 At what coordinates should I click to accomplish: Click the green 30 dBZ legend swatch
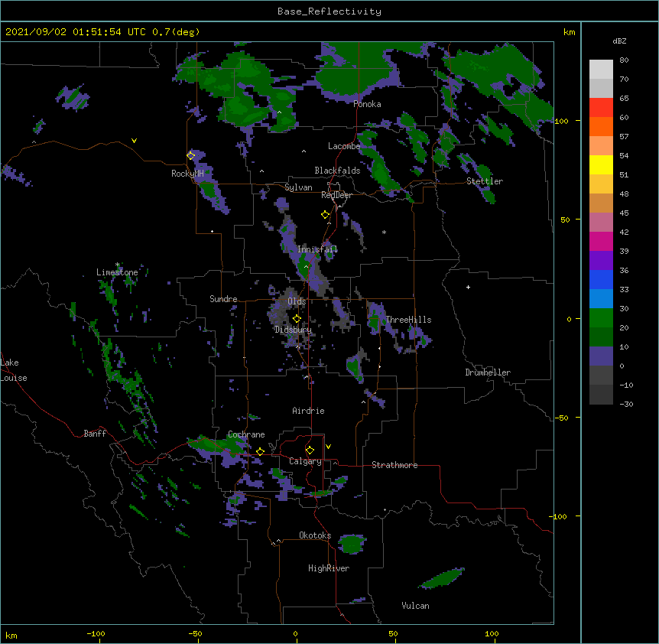(601, 318)
